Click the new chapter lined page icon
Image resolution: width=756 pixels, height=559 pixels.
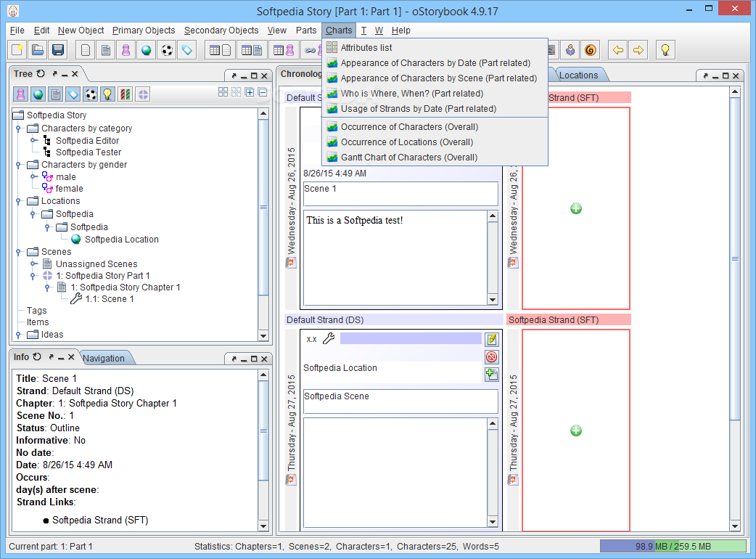106,50
